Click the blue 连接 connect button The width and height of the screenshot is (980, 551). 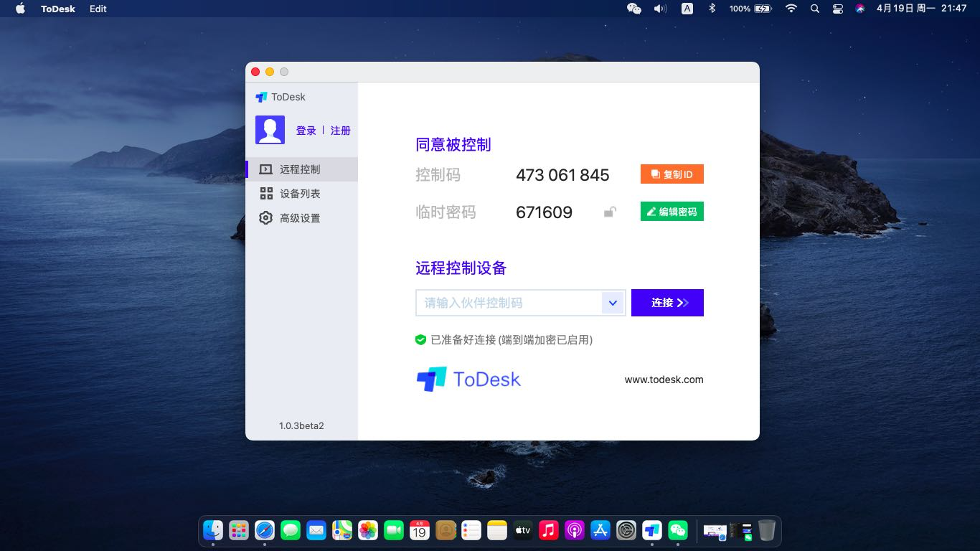(x=667, y=303)
